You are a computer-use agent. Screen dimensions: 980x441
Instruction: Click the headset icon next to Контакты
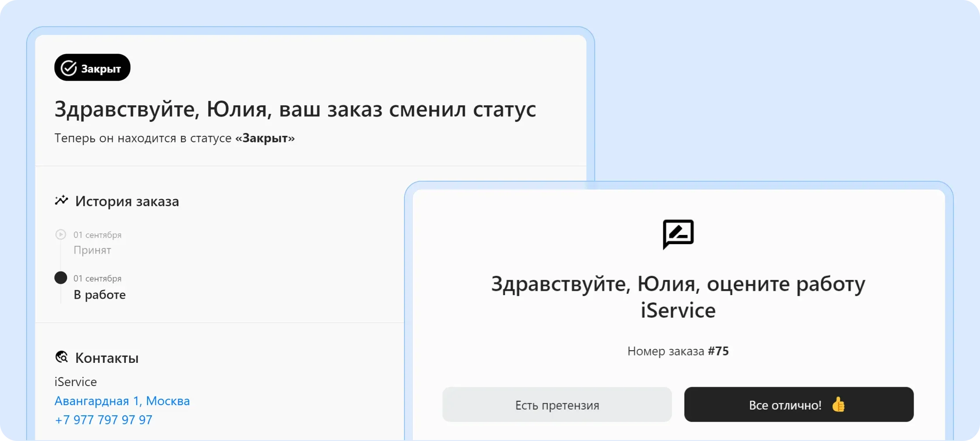pos(62,357)
